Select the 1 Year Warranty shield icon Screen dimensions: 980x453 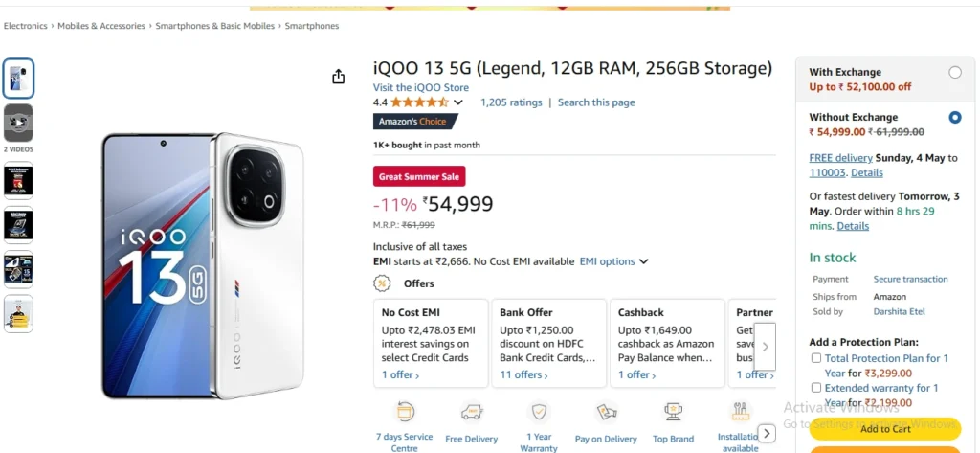(539, 412)
